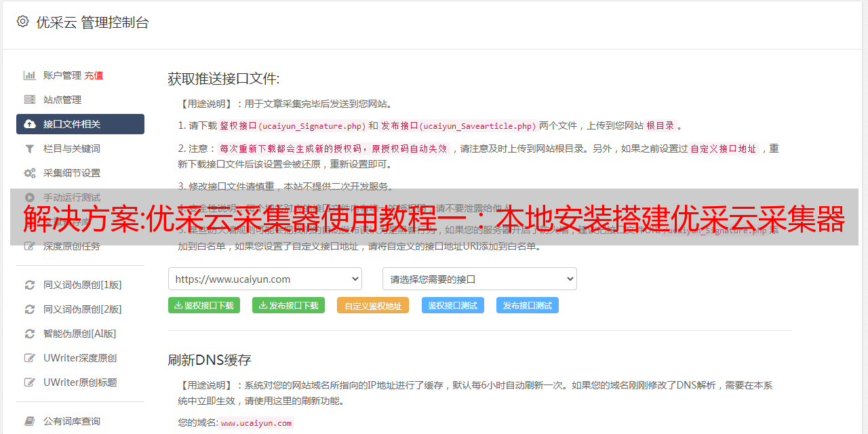Select the 接口文件相关 menu item

80,124
